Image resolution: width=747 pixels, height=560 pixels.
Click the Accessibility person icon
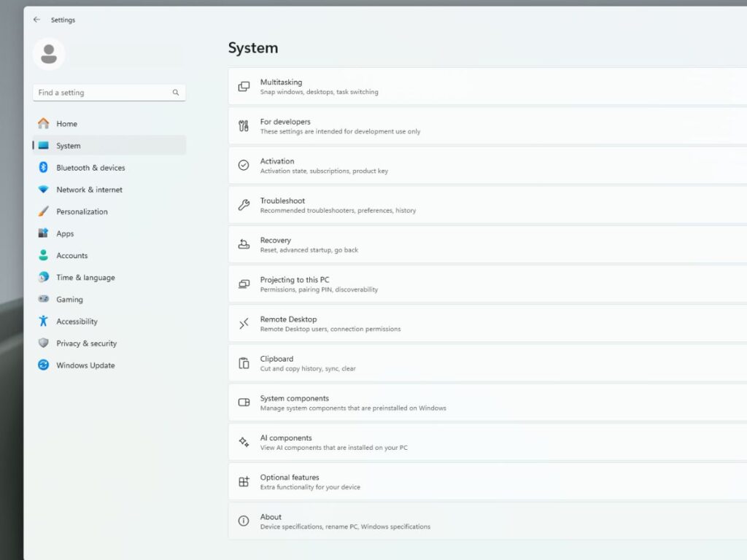pos(45,321)
